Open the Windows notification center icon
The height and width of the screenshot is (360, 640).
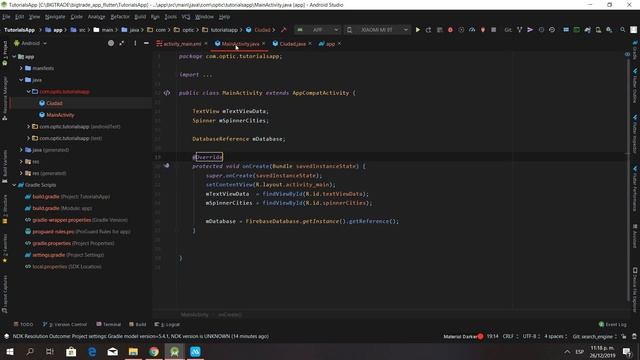click(x=627, y=352)
